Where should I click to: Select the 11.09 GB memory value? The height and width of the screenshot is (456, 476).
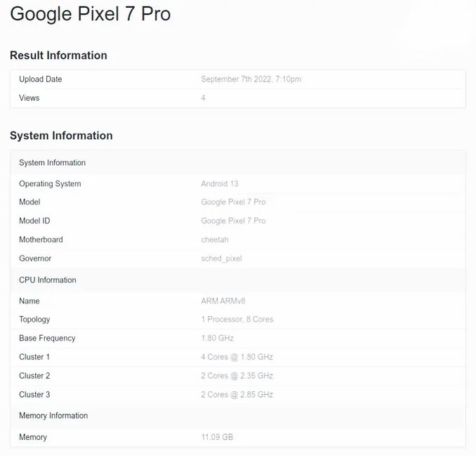click(217, 437)
